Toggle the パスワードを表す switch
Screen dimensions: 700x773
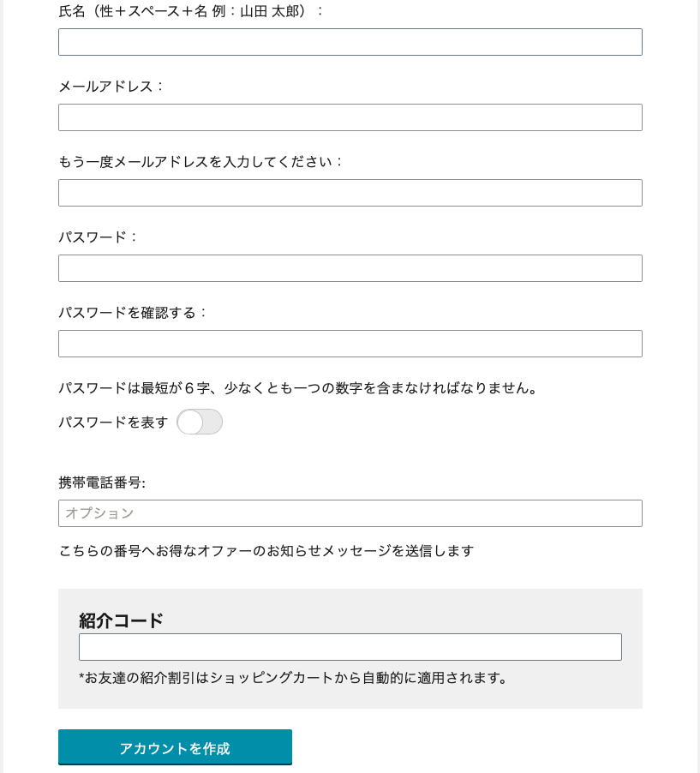tap(200, 422)
